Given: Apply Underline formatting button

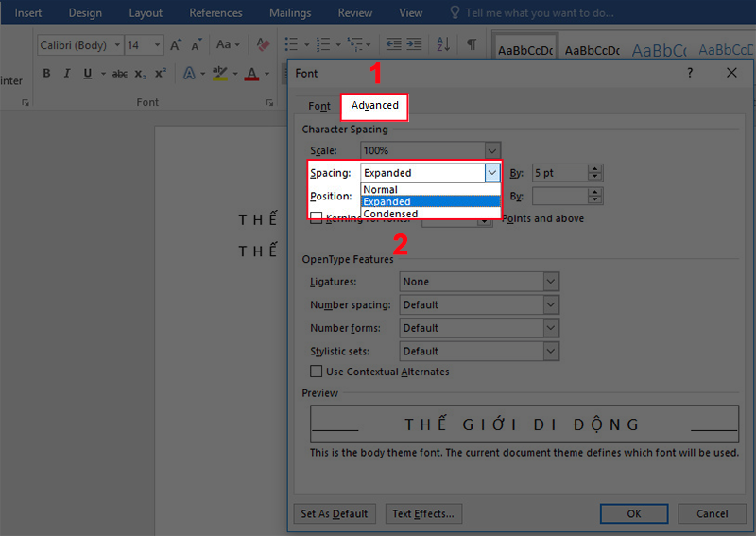Looking at the screenshot, I should click(x=87, y=73).
